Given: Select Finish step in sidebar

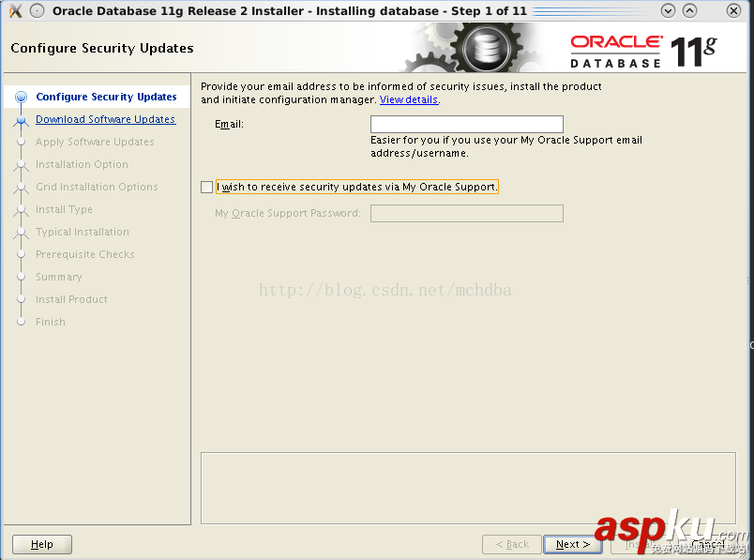Looking at the screenshot, I should coord(51,322).
